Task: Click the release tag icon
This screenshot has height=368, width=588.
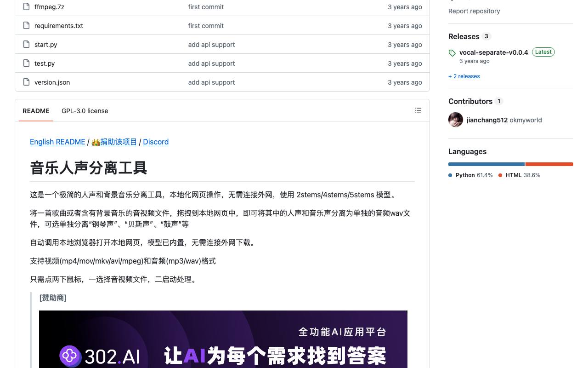Action: [x=452, y=53]
